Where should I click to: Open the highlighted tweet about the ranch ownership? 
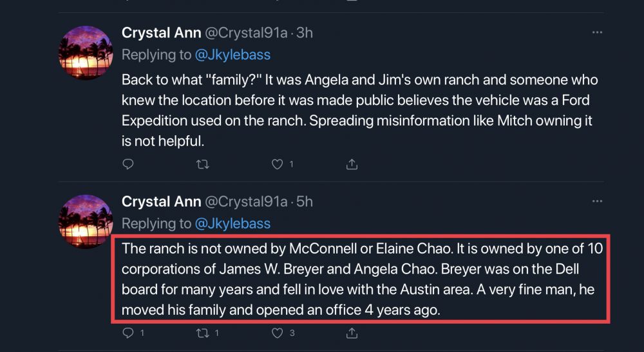coord(362,279)
